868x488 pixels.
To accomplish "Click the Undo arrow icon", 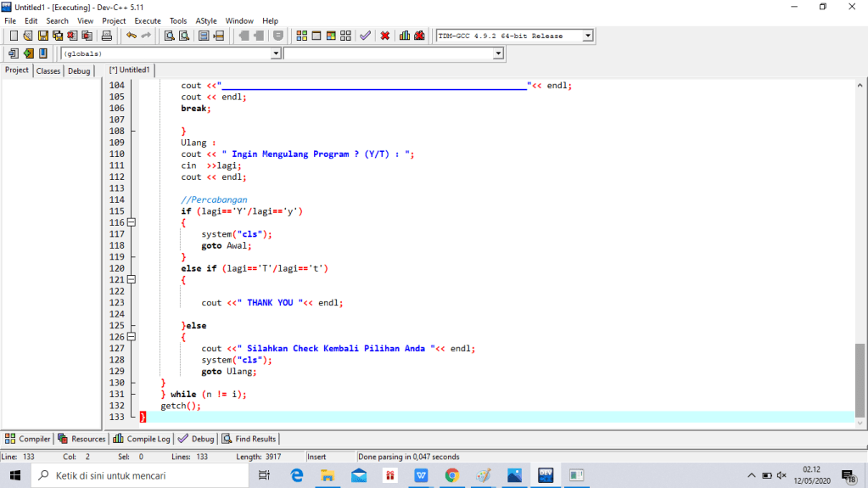I will [131, 36].
